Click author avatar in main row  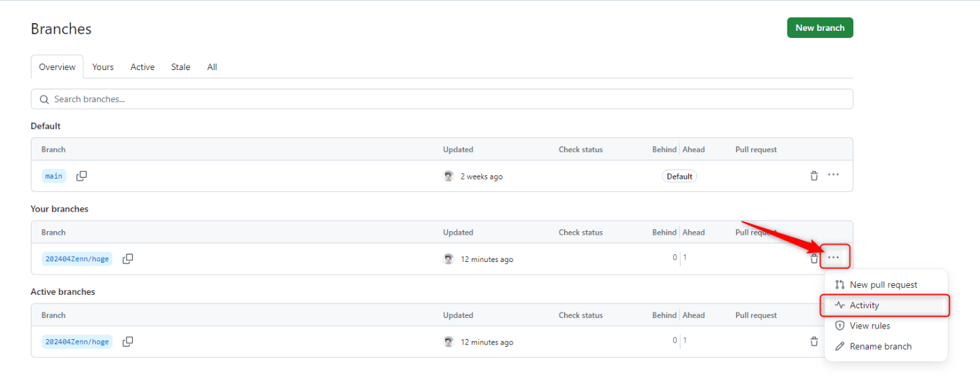[449, 176]
